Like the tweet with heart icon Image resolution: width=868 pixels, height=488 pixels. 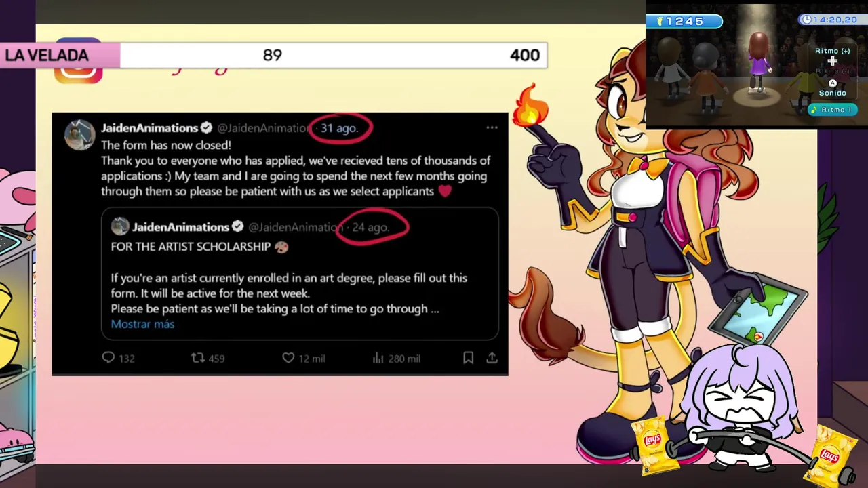[x=288, y=357]
